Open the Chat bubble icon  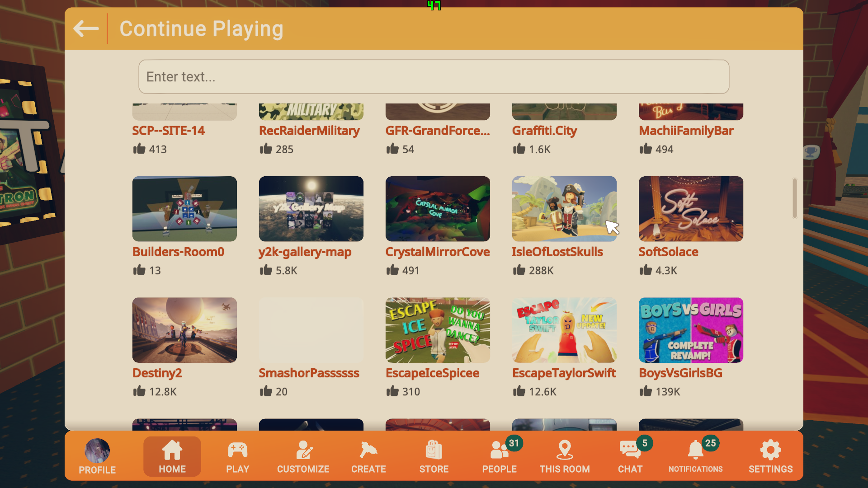click(629, 450)
